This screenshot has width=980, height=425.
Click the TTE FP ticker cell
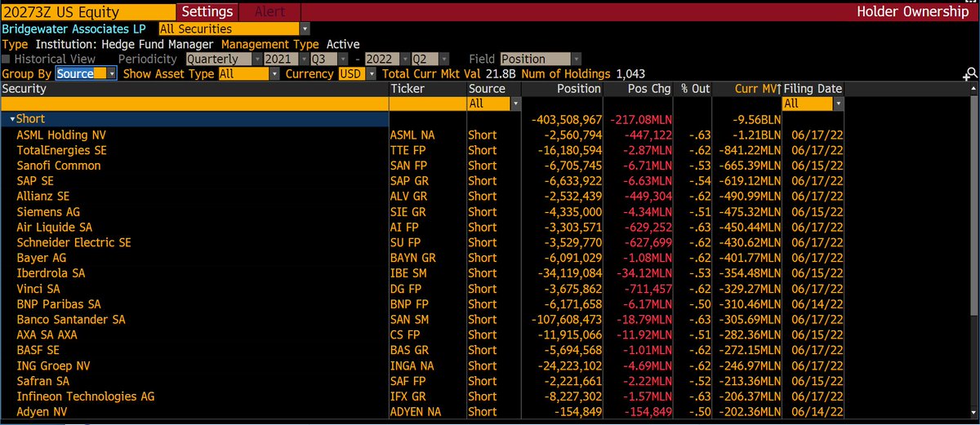point(408,150)
